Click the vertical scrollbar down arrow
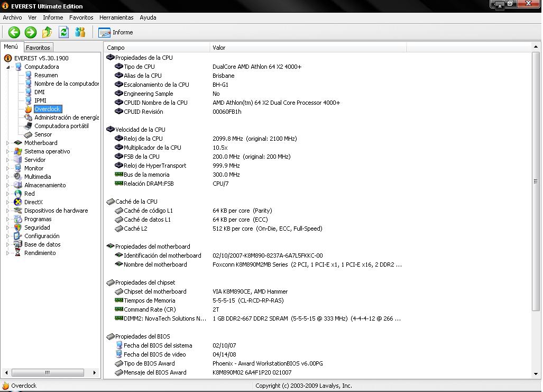 pyautogui.click(x=536, y=374)
